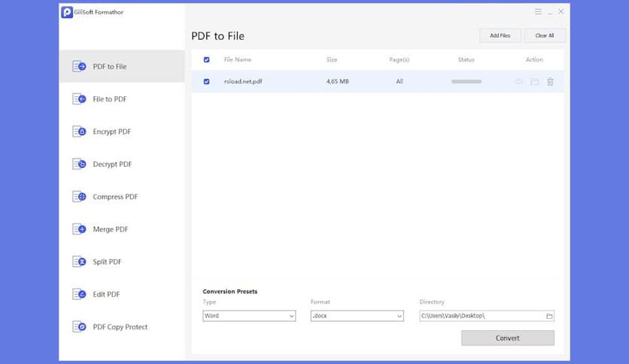
Task: Click the Action column header
Action: point(534,59)
